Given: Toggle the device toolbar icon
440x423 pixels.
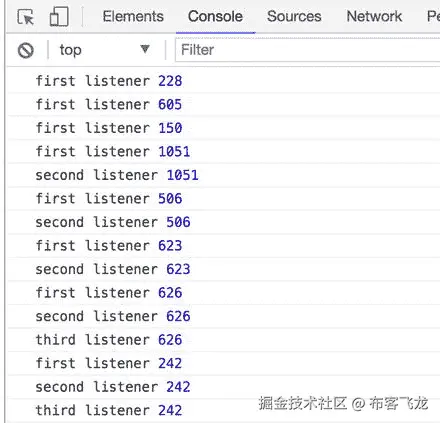Looking at the screenshot, I should point(59,17).
